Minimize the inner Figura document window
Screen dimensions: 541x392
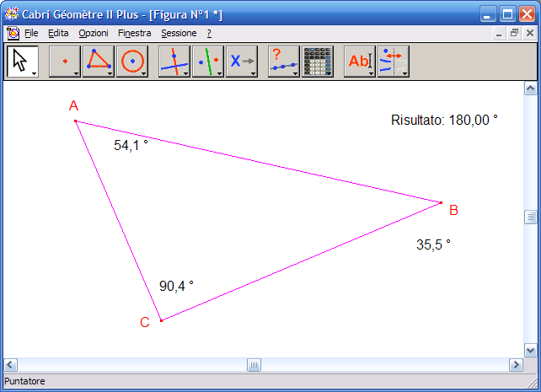[x=499, y=34]
